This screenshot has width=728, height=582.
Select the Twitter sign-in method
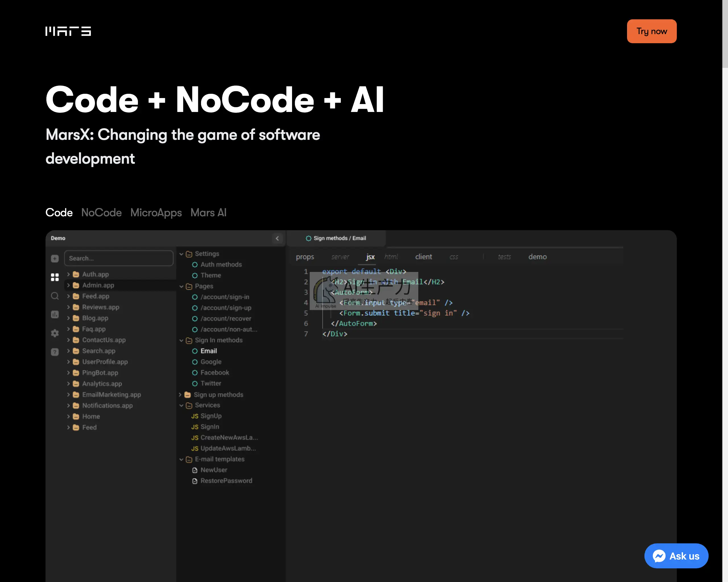(x=206, y=383)
